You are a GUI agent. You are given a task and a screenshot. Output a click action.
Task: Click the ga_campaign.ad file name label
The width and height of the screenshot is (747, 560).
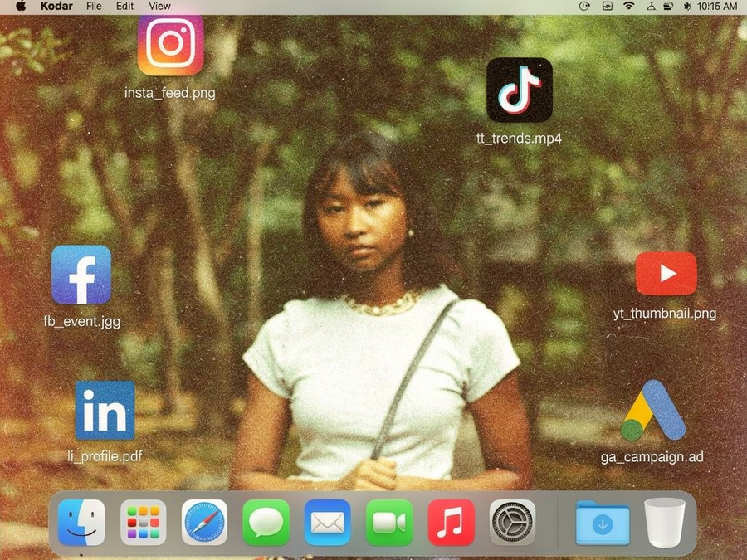click(652, 457)
